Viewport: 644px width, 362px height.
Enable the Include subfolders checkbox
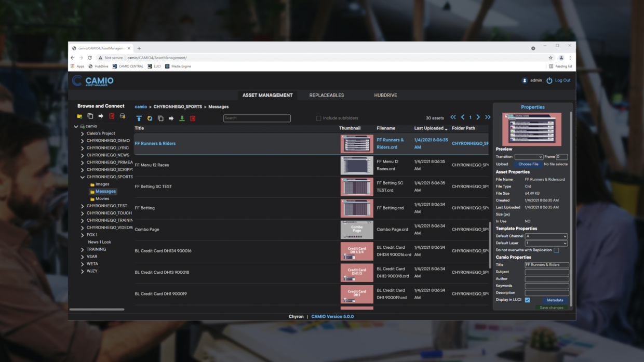pyautogui.click(x=318, y=118)
